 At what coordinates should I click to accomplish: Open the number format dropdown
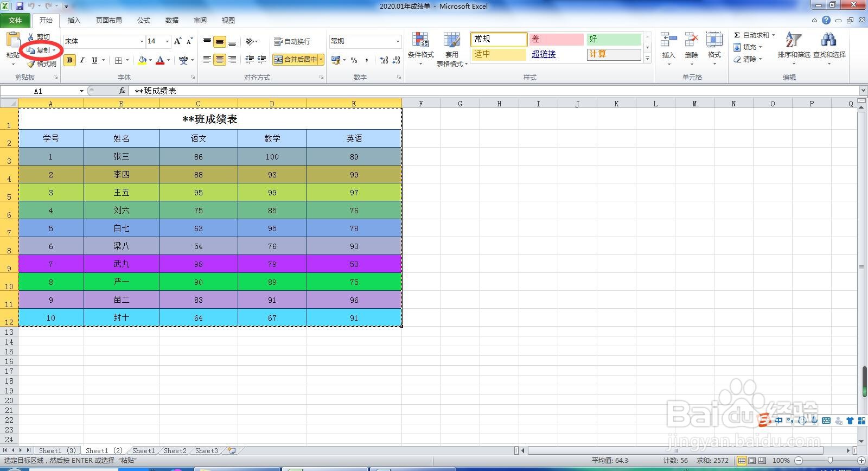pyautogui.click(x=398, y=41)
